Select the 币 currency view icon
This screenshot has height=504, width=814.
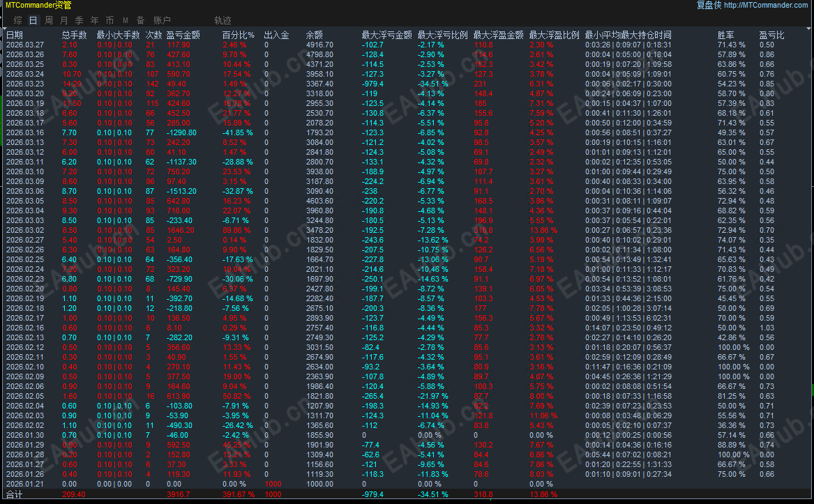(110, 20)
